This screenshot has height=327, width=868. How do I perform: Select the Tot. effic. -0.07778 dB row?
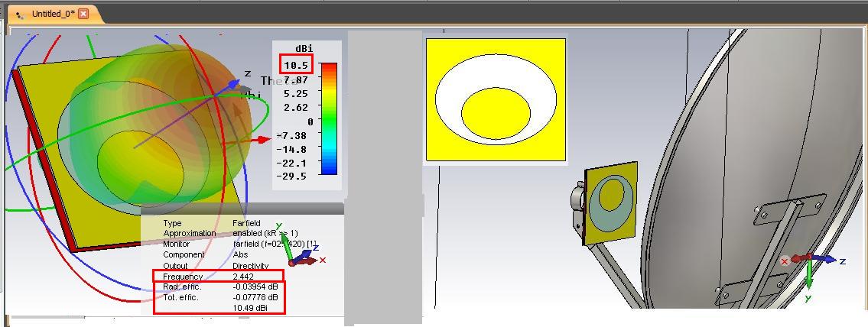click(x=219, y=297)
